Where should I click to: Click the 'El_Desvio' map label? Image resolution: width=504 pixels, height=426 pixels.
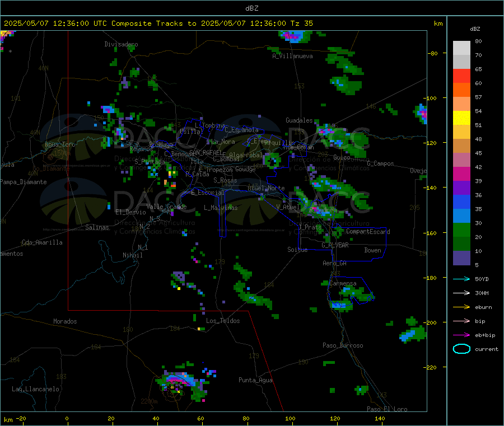130,212
